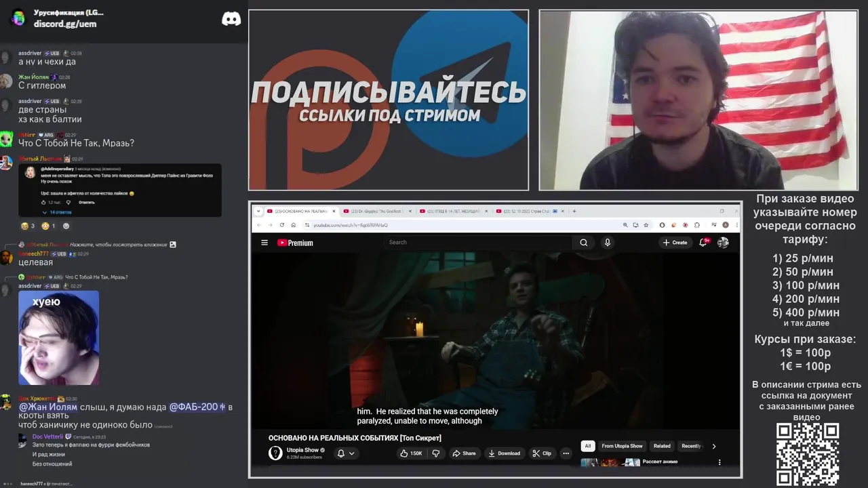Click the Рассвет аниме recommended thumbnail
Image resolution: width=868 pixels, height=488 pixels.
(610, 463)
